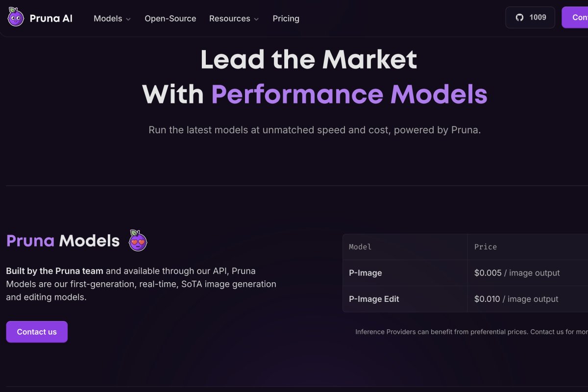
Task: Open the Resources menu
Action: pyautogui.click(x=229, y=19)
